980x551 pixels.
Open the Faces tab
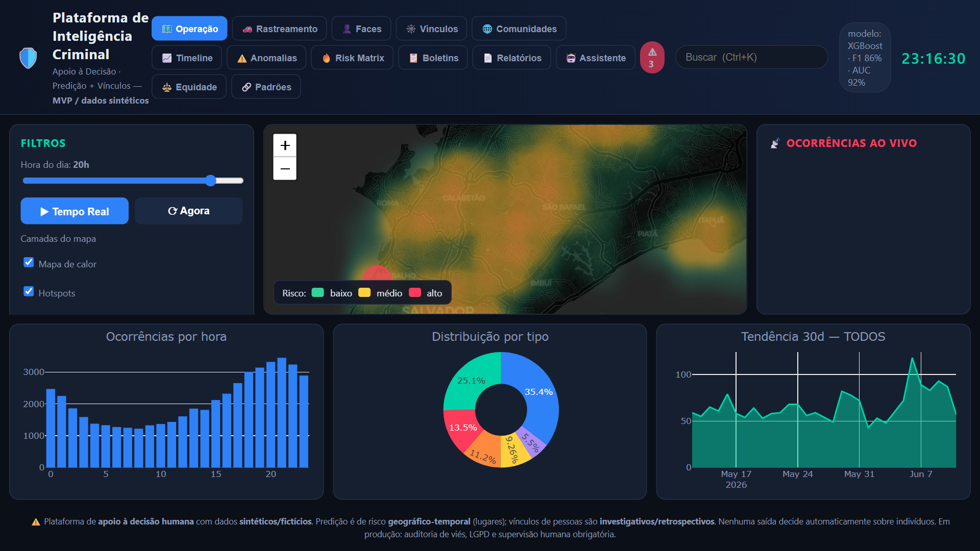click(361, 29)
